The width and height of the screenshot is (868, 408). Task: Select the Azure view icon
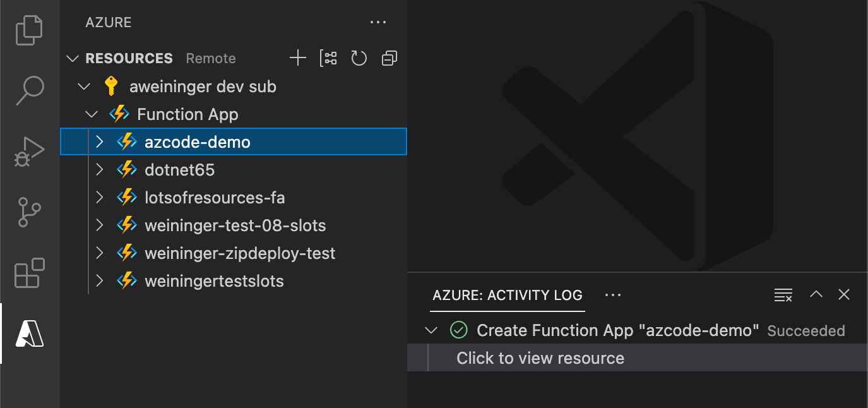(x=29, y=333)
